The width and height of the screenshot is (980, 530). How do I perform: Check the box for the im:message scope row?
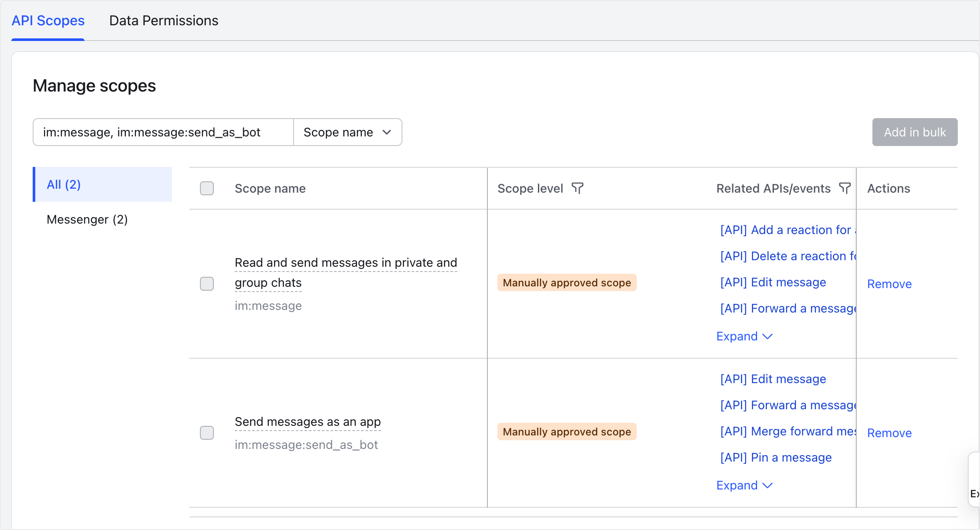point(207,284)
